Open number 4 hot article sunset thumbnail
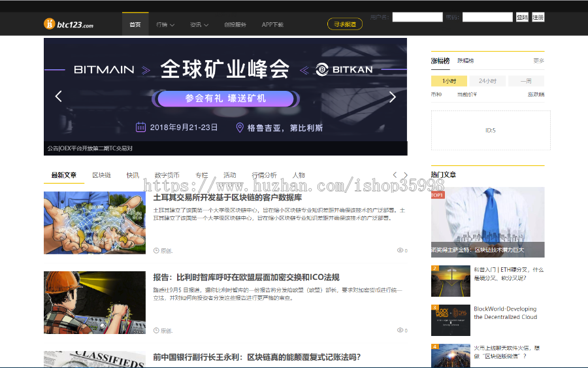 [x=450, y=356]
